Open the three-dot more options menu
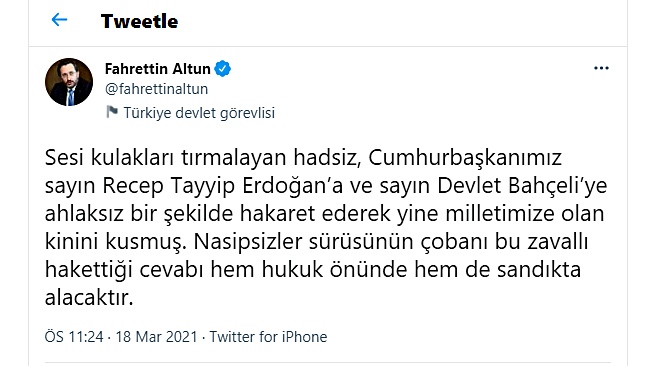 coord(601,68)
